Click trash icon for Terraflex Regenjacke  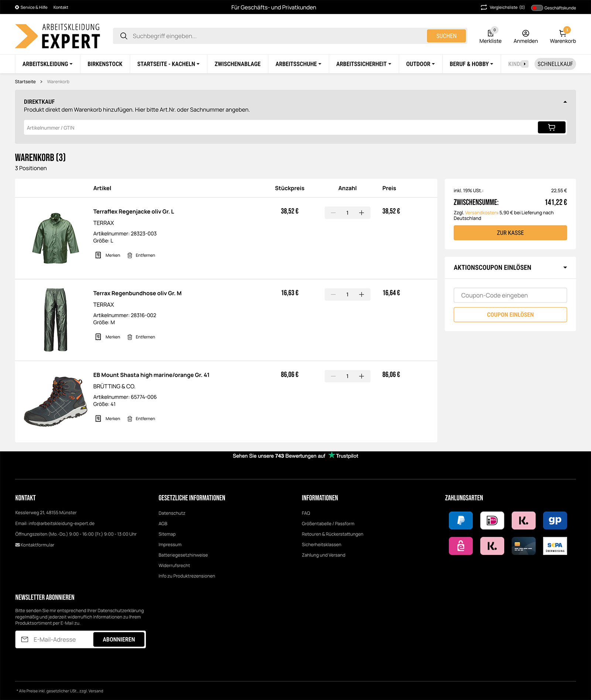click(130, 255)
